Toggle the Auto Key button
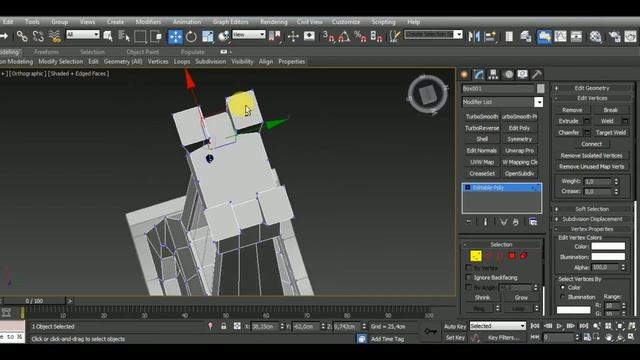Viewport: 640px width, 360px height. pos(455,327)
